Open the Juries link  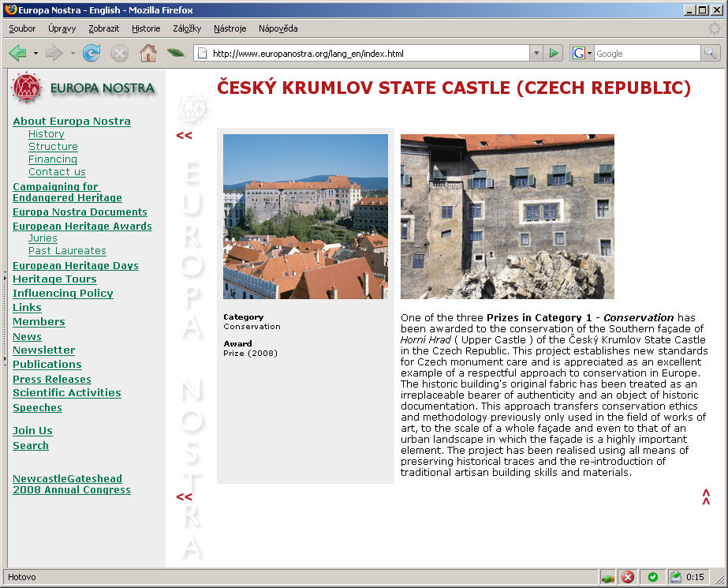click(x=43, y=238)
